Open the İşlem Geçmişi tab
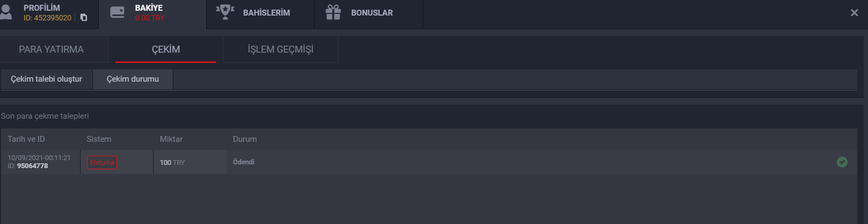The height and width of the screenshot is (224, 868). (x=280, y=49)
